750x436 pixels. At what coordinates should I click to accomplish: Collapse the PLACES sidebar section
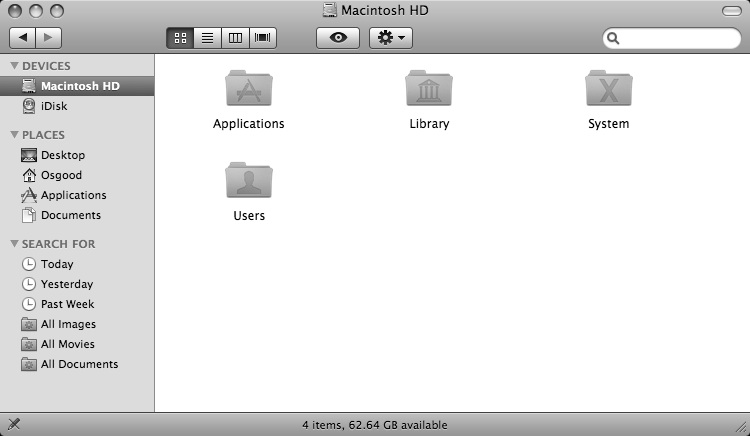point(14,135)
